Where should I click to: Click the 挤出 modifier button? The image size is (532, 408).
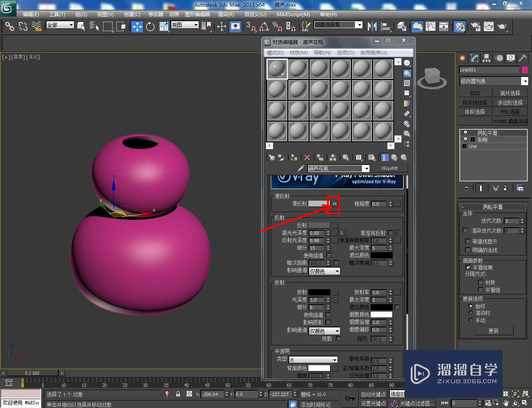pyautogui.click(x=475, y=93)
